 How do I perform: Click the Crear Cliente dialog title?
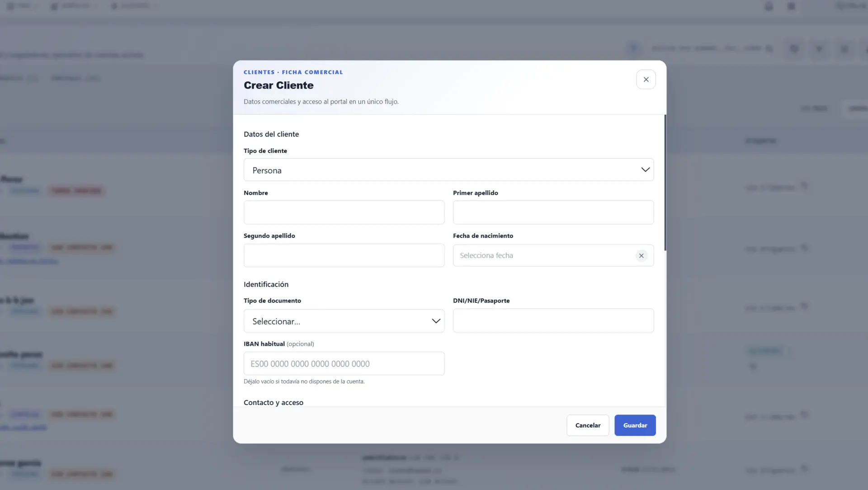[x=278, y=85]
